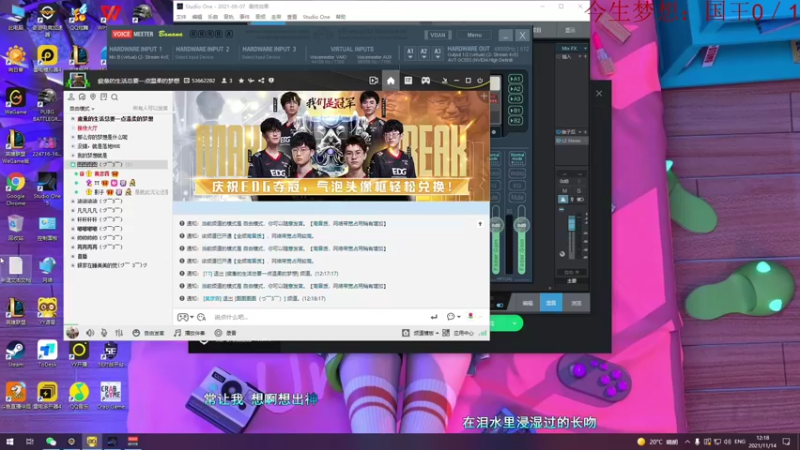Open the emoji picker beside chat input
800x450 pixels.
pyautogui.click(x=202, y=317)
